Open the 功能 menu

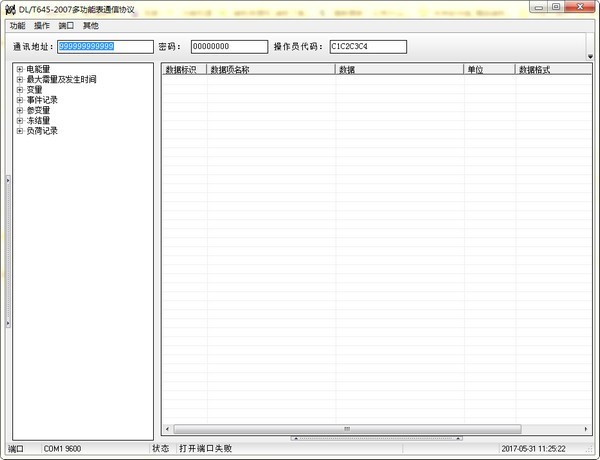pos(16,25)
